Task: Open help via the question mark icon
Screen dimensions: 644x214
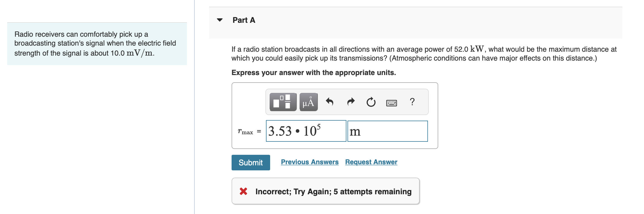Action: coord(412,102)
